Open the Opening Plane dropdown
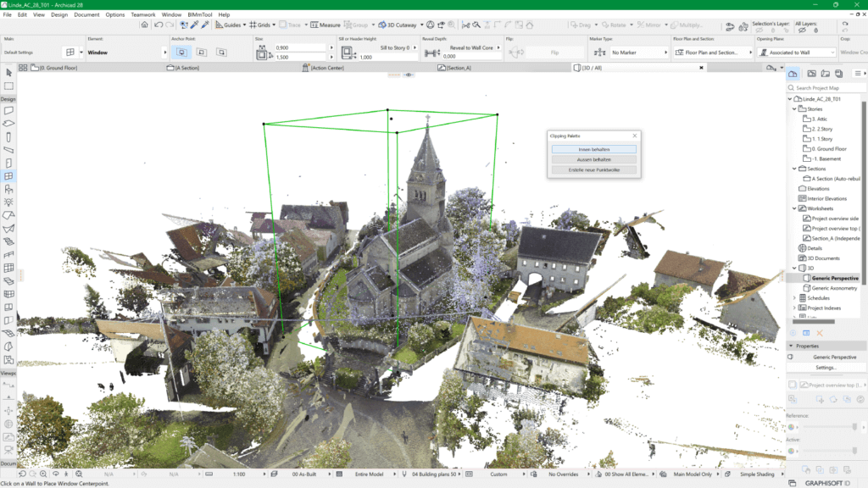Viewport: 868px width, 488px height. coord(796,53)
